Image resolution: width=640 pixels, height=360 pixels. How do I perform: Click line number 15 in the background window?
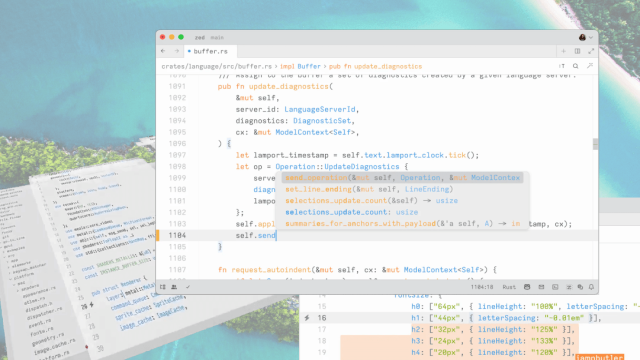(322, 306)
